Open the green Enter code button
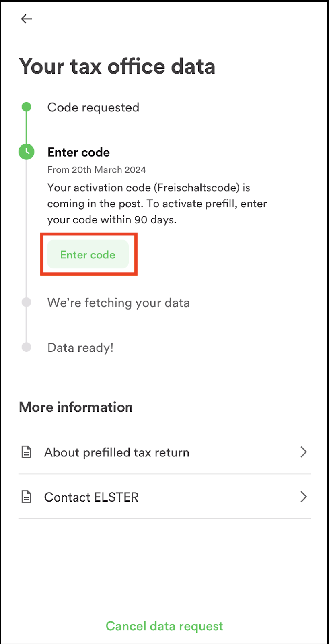This screenshot has height=644, width=329. coord(88,254)
